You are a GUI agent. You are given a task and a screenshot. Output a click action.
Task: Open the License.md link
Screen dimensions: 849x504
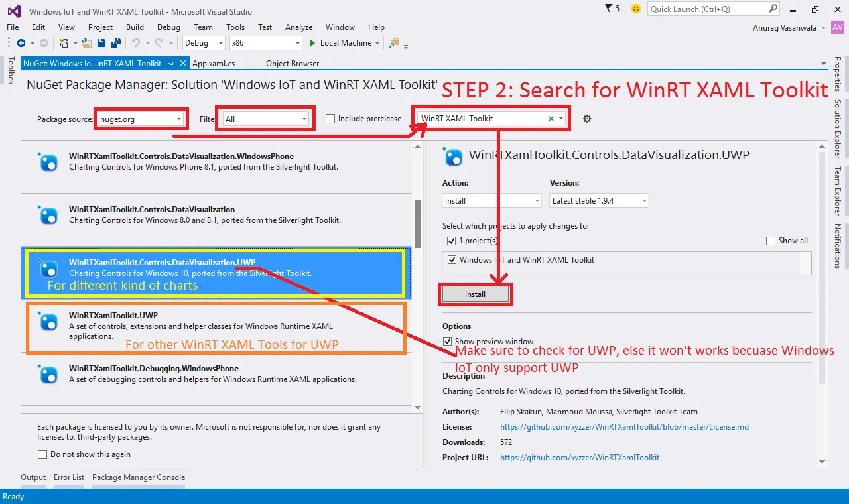coord(624,427)
